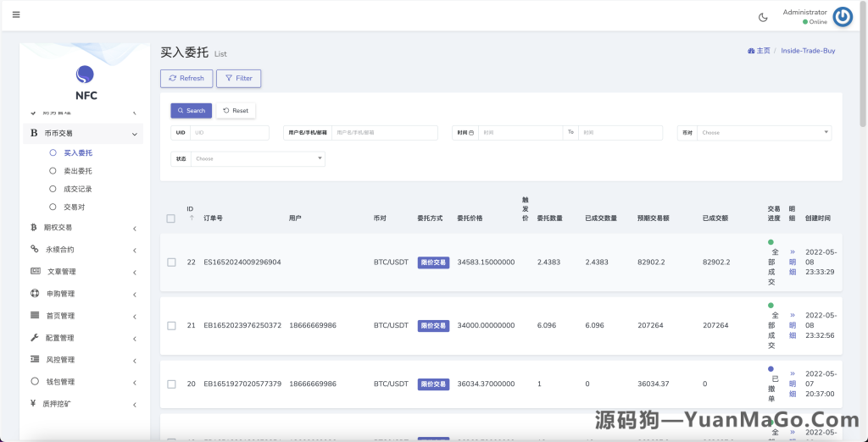Click the 已撤单 status for order 20

pyautogui.click(x=771, y=384)
